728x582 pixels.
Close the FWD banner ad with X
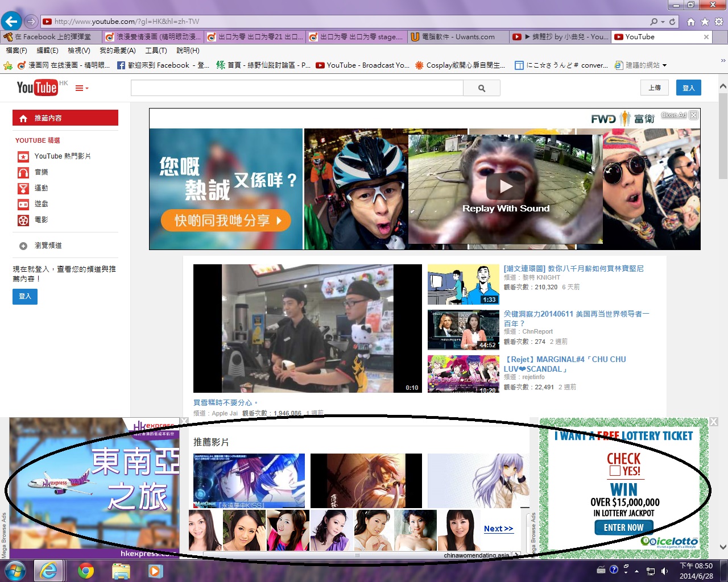(694, 115)
